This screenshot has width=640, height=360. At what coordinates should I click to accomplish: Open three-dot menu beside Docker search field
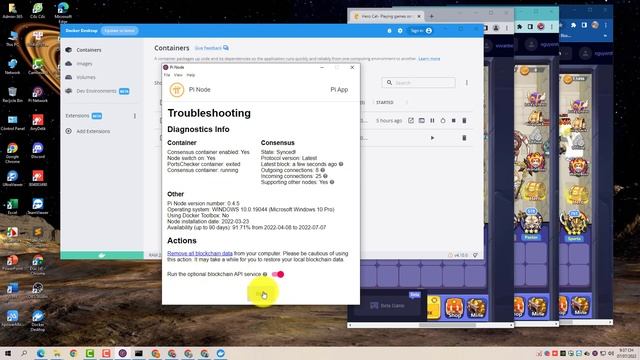467,83
